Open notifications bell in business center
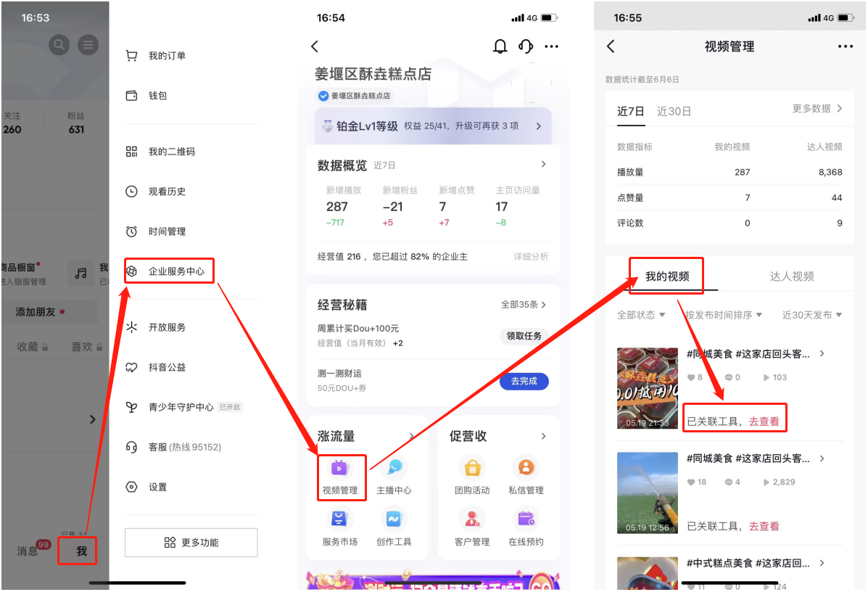 coord(500,46)
